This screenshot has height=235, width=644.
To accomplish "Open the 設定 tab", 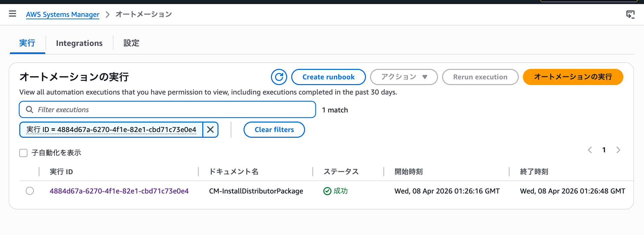I will [x=131, y=43].
